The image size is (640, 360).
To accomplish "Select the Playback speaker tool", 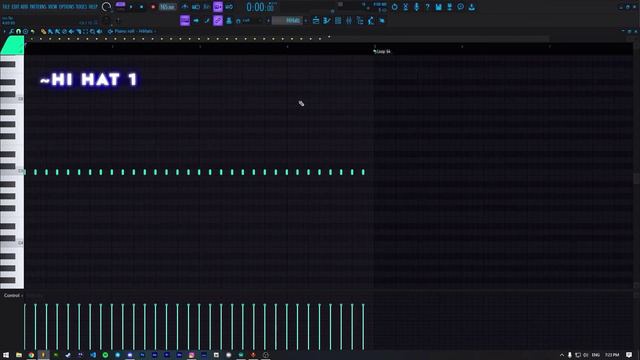I will coord(99,31).
